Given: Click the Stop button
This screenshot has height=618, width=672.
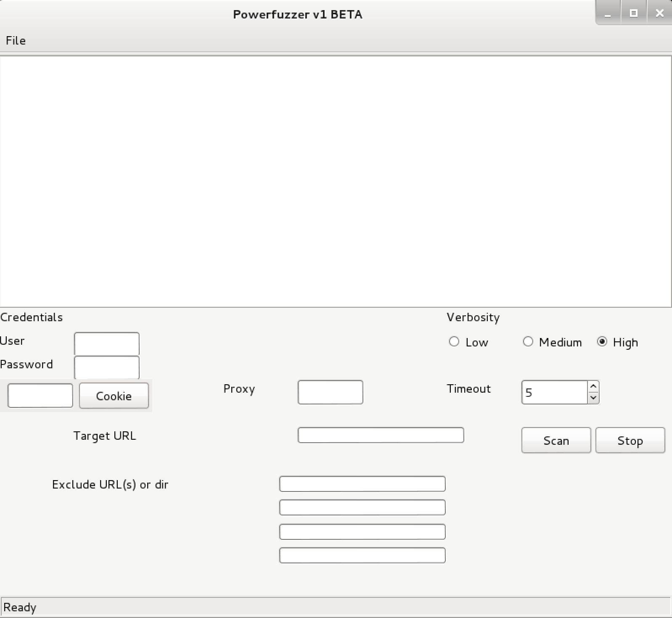Looking at the screenshot, I should pos(630,440).
